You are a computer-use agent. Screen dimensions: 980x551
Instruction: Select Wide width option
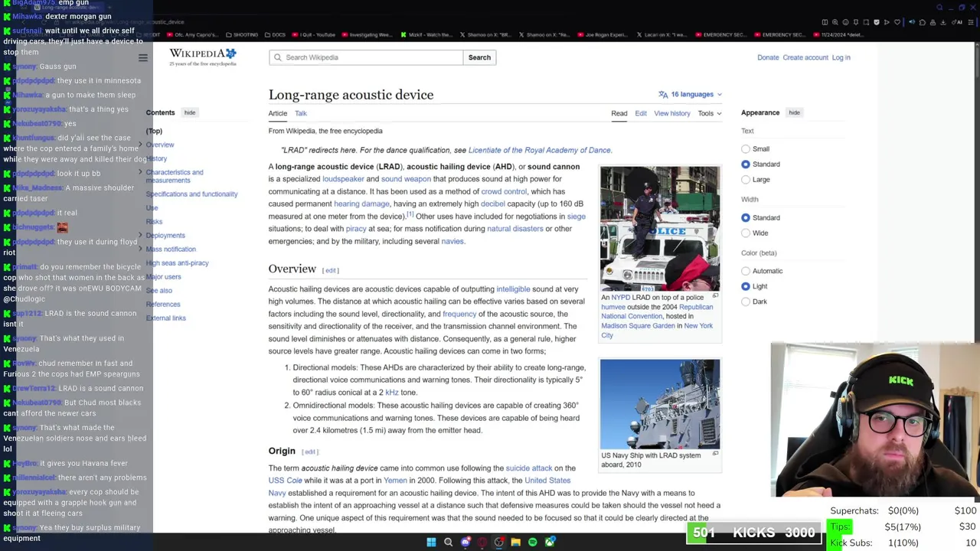click(x=746, y=233)
